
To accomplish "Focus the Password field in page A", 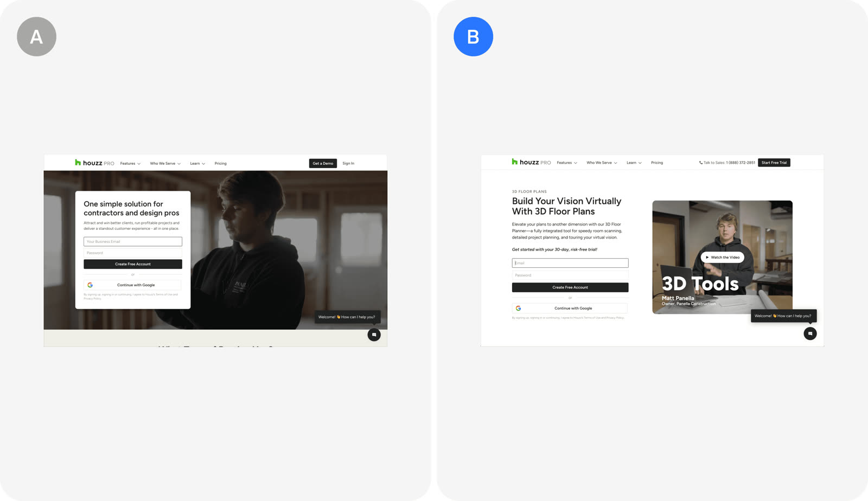I will (133, 253).
